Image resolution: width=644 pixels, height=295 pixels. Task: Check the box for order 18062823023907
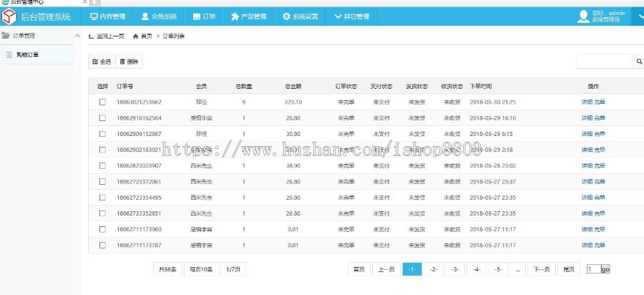coord(102,165)
